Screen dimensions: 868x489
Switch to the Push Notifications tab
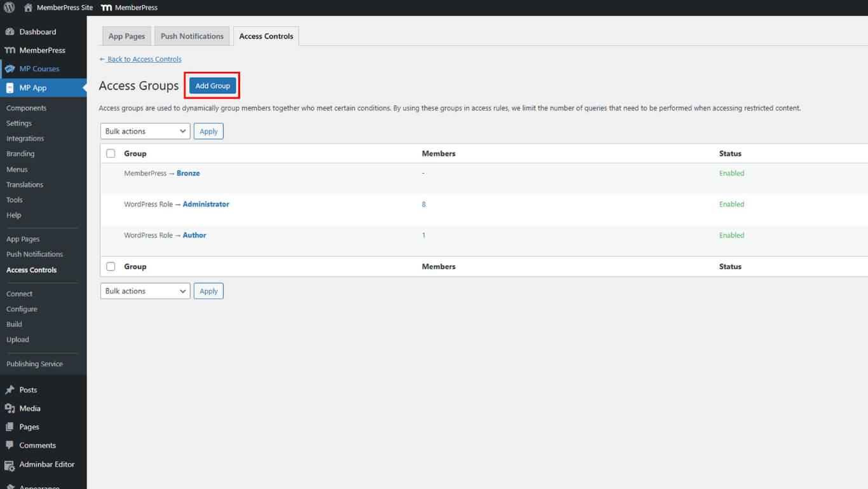coord(192,36)
